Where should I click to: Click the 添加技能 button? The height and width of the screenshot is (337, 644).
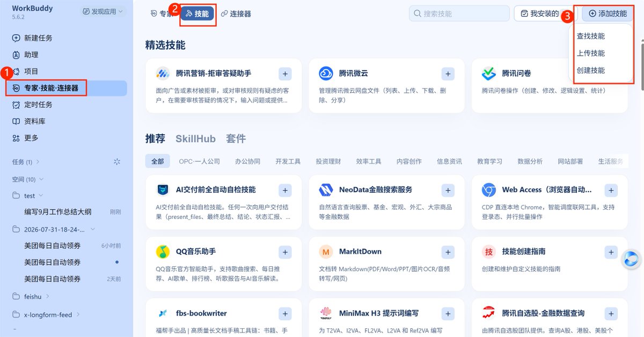[x=608, y=13]
